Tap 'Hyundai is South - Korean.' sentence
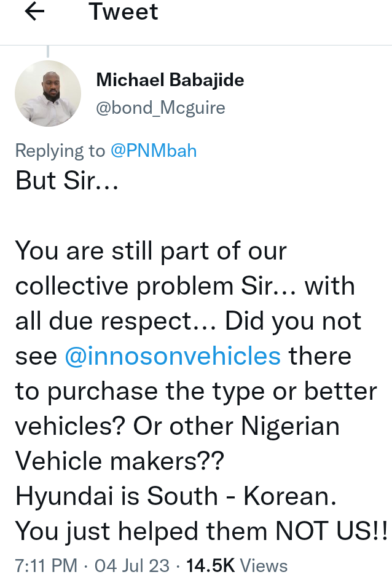The height and width of the screenshot is (588, 392). pyautogui.click(x=176, y=496)
